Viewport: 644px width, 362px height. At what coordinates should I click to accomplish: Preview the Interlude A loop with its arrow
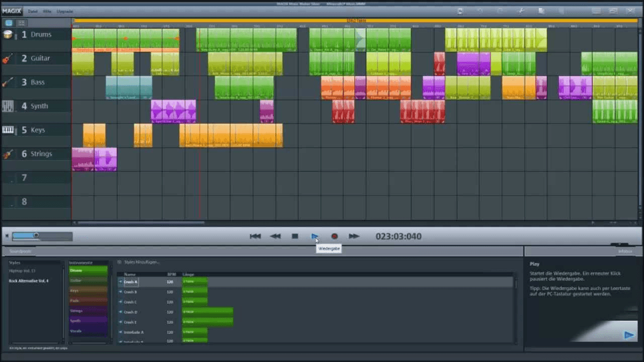coord(120,333)
